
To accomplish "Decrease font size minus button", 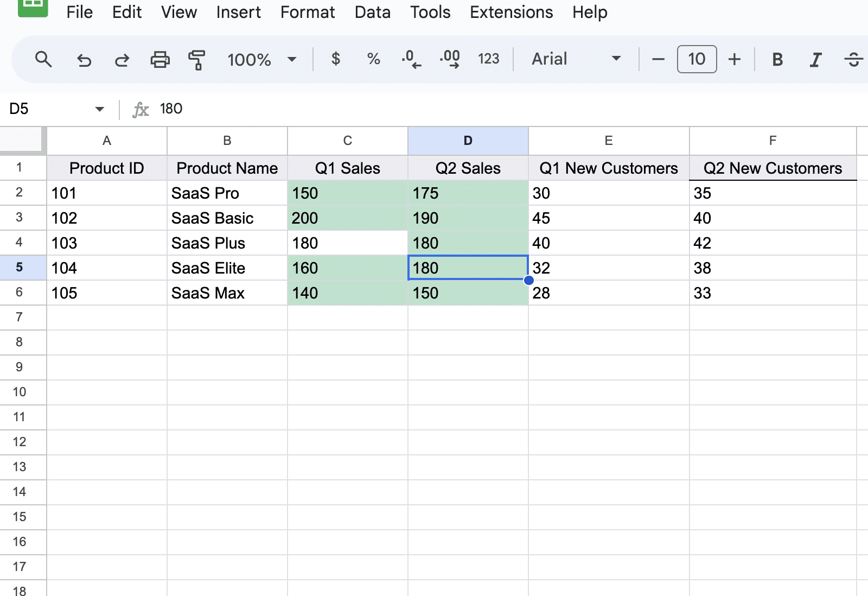I will tap(658, 59).
